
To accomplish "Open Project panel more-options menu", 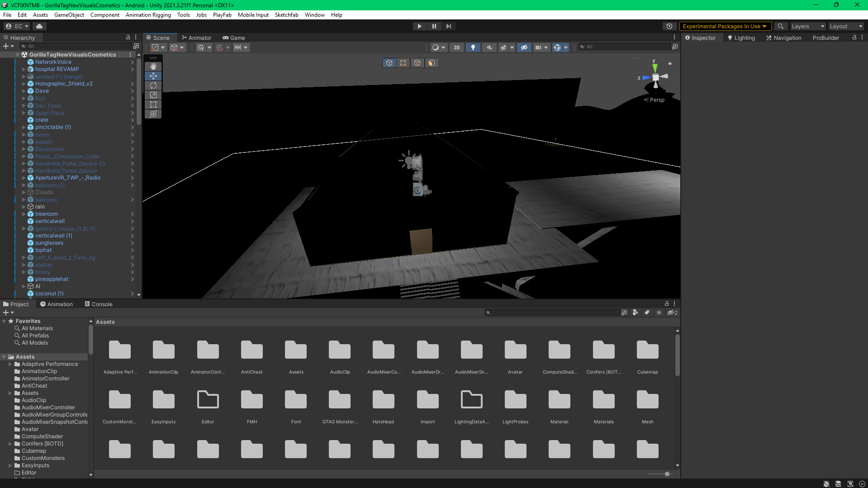I will point(674,304).
